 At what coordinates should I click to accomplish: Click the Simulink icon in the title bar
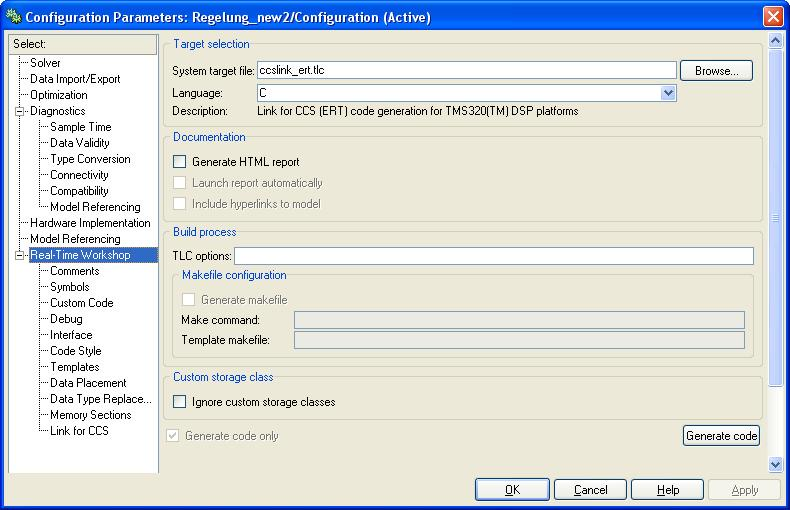(13, 16)
